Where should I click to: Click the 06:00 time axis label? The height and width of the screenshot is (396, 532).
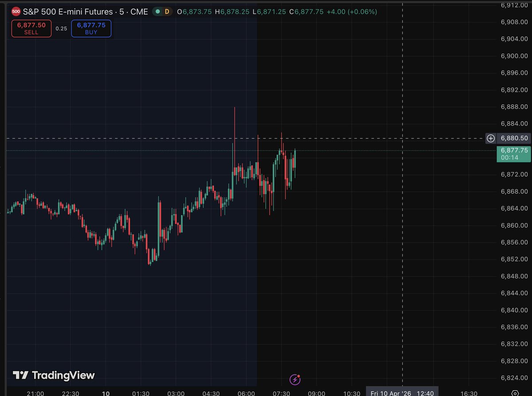click(246, 393)
